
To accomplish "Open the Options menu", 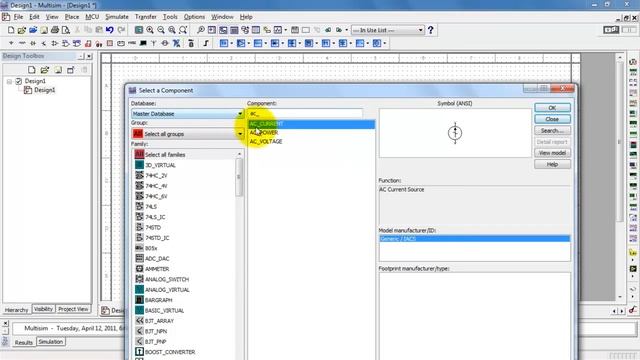I will point(194,17).
